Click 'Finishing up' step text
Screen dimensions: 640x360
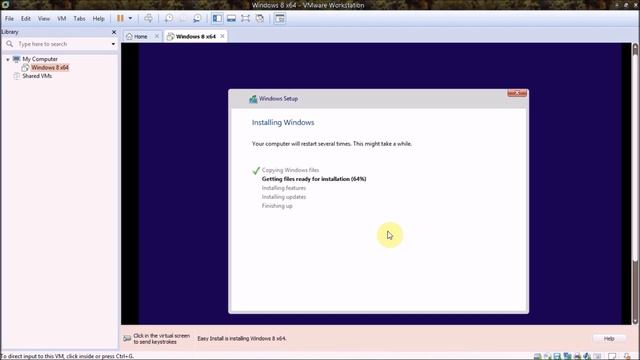click(277, 206)
